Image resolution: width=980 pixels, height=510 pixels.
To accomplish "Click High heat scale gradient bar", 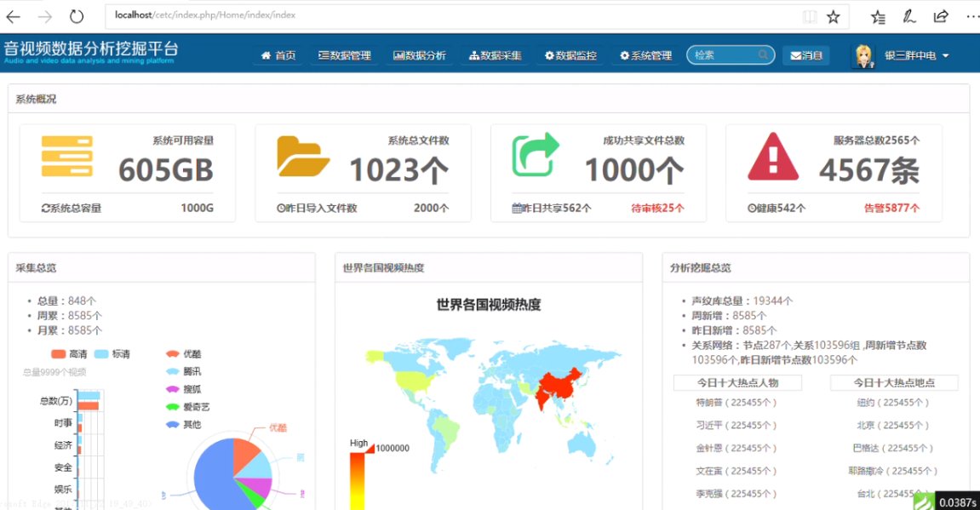I will pos(357,480).
